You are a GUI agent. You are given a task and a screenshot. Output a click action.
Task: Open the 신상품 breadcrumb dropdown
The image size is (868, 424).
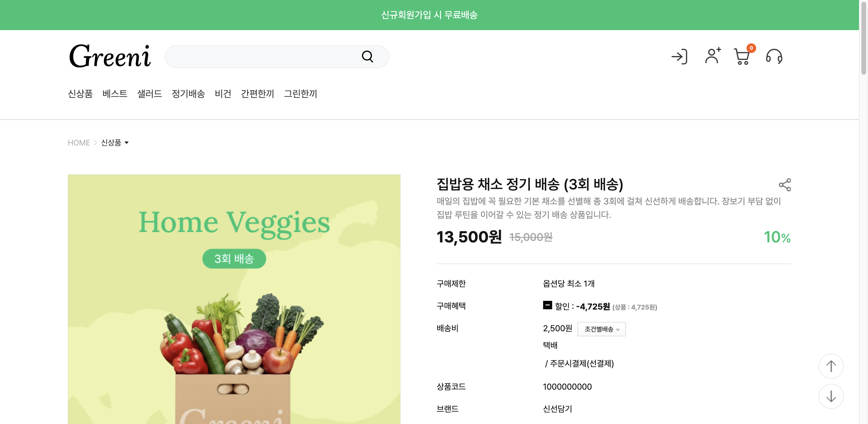coord(115,143)
